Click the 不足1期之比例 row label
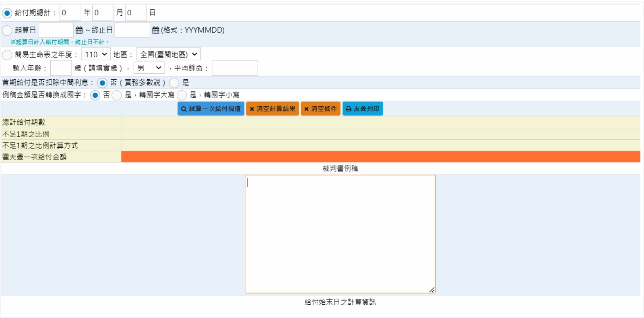This screenshot has width=644, height=318. point(26,134)
